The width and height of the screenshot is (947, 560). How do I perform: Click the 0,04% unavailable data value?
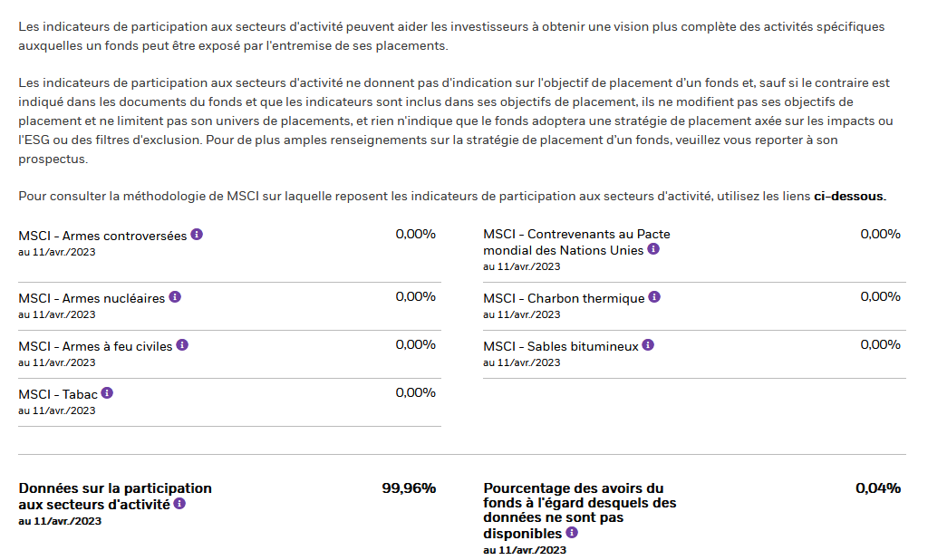pos(878,488)
